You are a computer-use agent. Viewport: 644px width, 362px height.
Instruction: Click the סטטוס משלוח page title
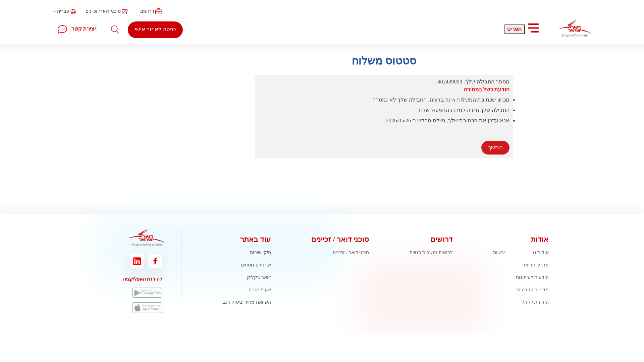[384, 61]
